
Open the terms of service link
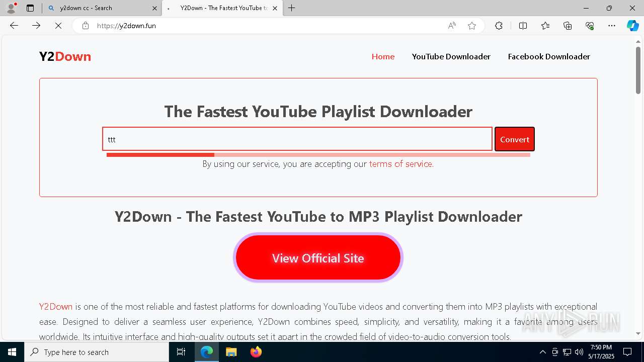[401, 163]
